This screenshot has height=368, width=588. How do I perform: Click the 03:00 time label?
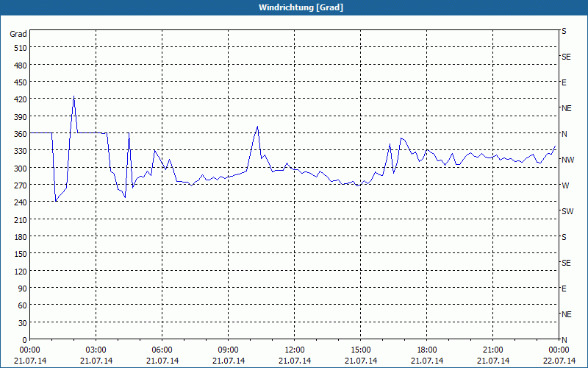[96, 350]
